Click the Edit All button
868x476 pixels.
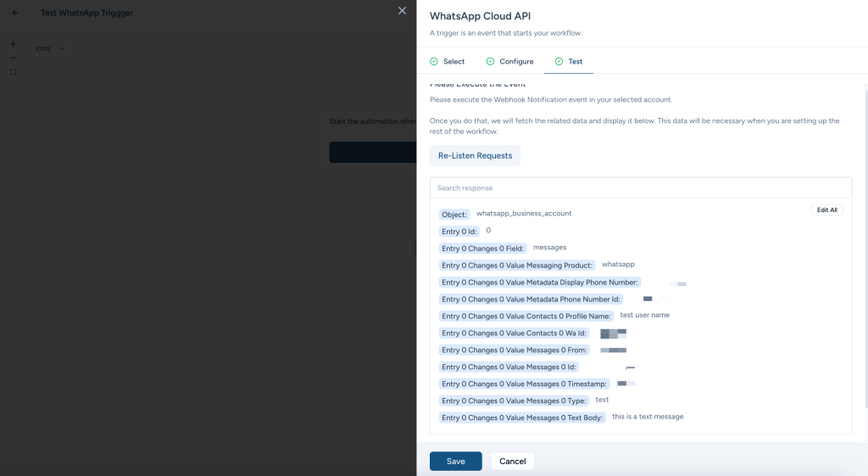click(x=826, y=210)
